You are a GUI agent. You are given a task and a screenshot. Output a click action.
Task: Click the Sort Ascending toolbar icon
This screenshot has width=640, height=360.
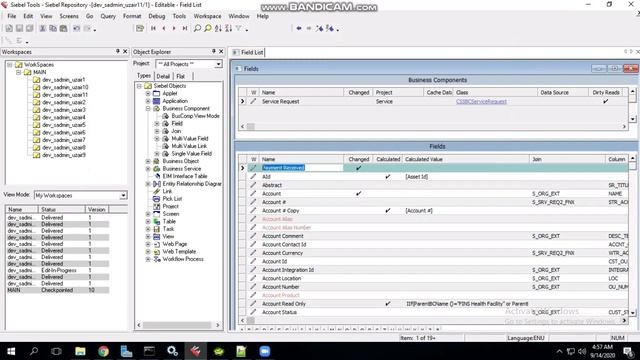(218, 28)
